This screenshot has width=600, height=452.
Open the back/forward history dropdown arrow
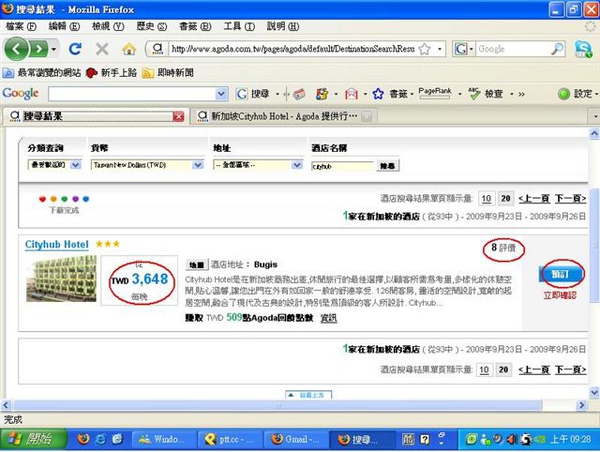point(54,49)
